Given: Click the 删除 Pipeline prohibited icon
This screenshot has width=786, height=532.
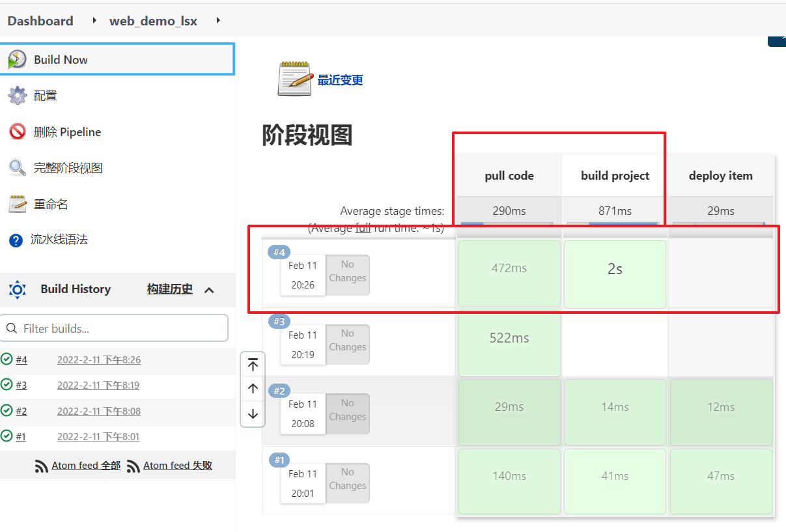Looking at the screenshot, I should pos(17,132).
